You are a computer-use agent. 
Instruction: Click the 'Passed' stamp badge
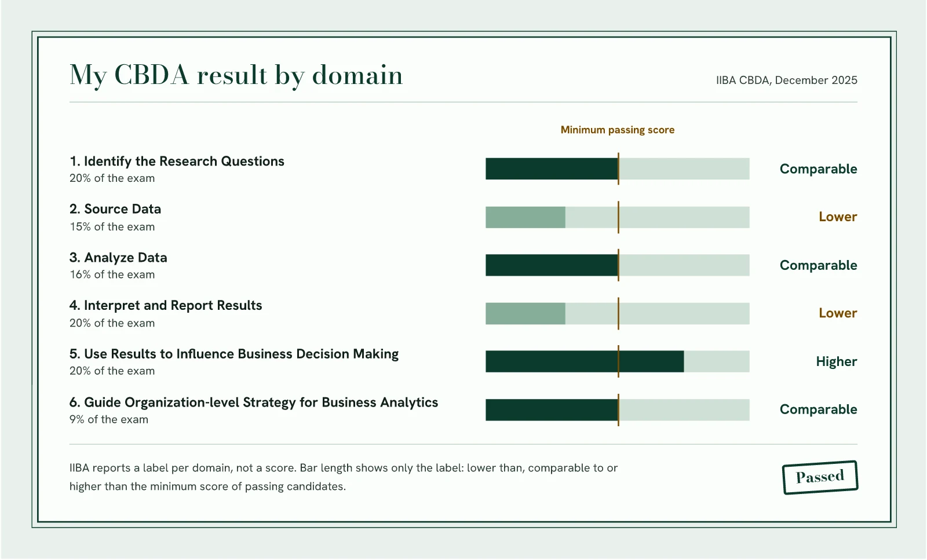pyautogui.click(x=820, y=477)
